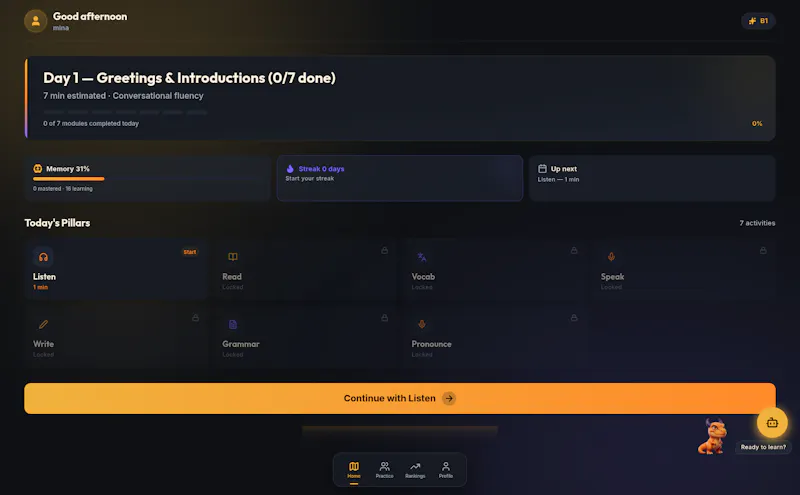Viewport: 800px width, 495px height.
Task: Click the lock icon on Vocab card
Action: coord(574,251)
